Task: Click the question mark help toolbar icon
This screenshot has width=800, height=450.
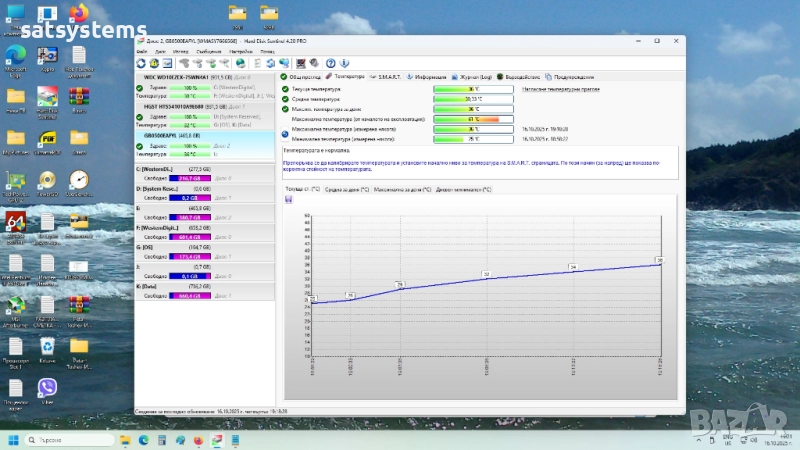Action: (x=330, y=63)
